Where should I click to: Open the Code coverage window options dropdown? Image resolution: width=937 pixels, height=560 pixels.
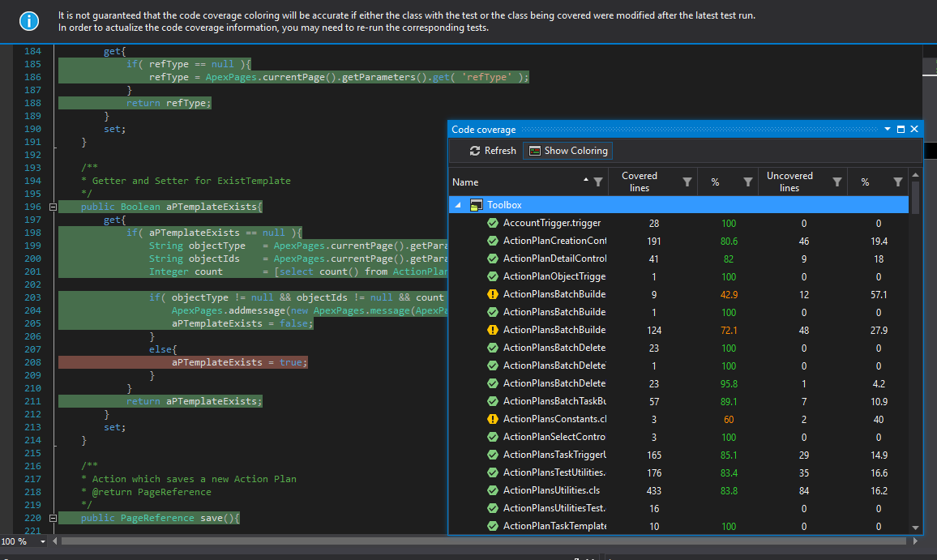click(x=888, y=130)
